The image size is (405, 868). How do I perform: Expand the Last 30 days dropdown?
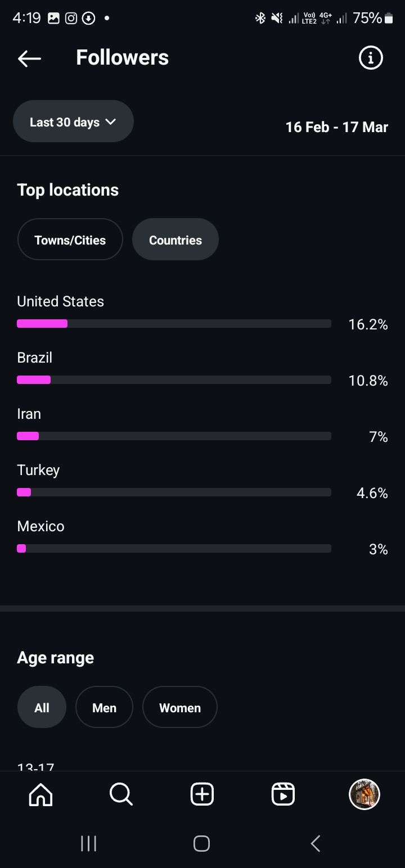(x=73, y=121)
